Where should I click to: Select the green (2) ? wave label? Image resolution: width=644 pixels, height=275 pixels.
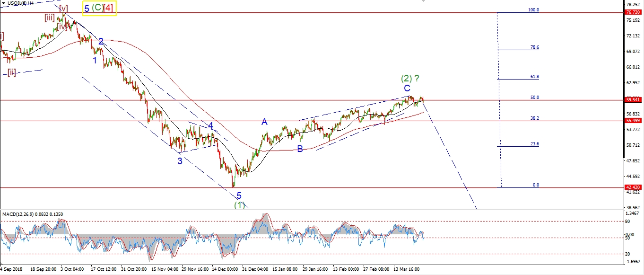pos(409,78)
